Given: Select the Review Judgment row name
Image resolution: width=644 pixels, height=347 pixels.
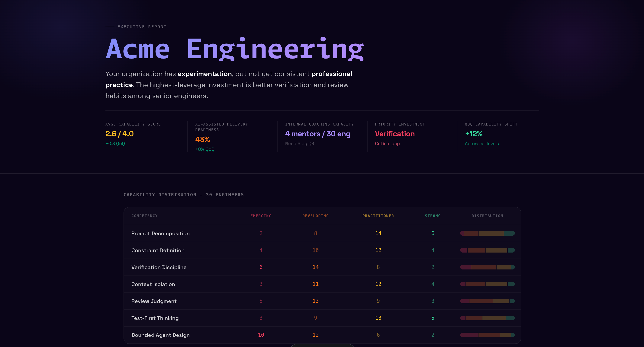Looking at the screenshot, I should [154, 301].
